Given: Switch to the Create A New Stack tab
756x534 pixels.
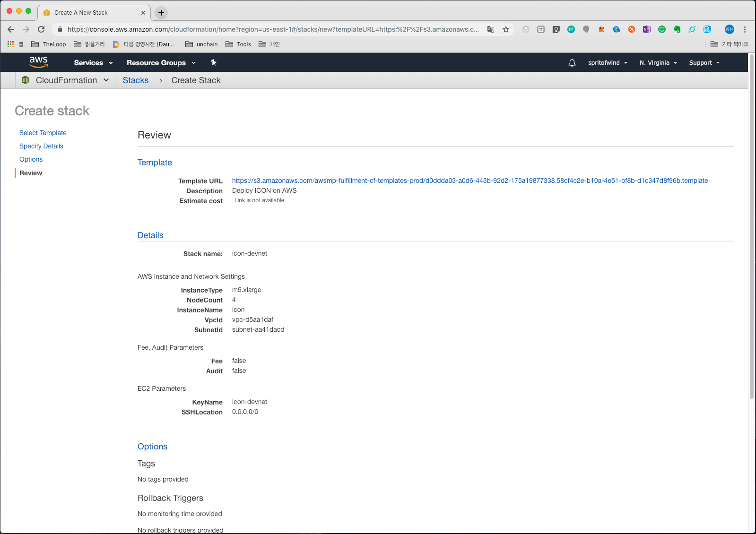Looking at the screenshot, I should 94,13.
